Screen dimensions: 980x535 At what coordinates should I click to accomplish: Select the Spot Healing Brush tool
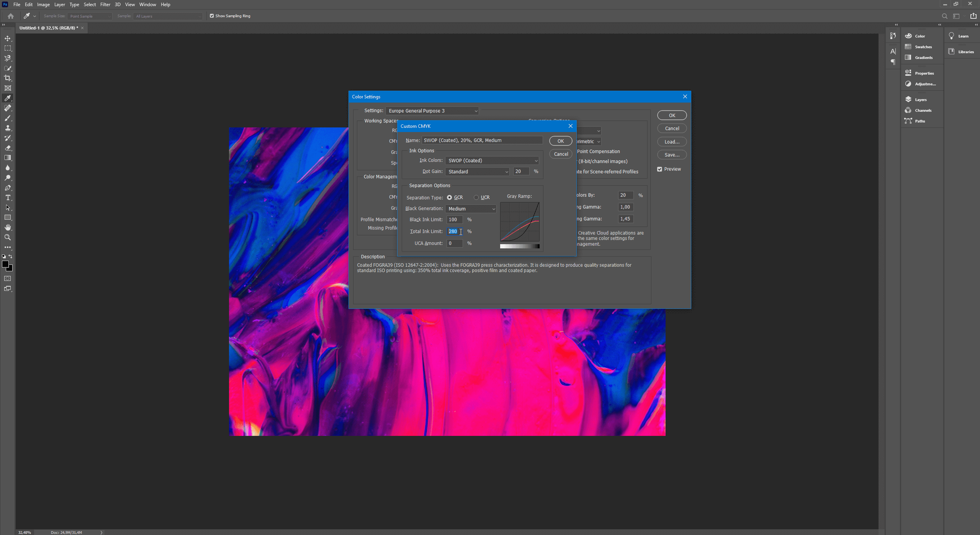(x=8, y=108)
